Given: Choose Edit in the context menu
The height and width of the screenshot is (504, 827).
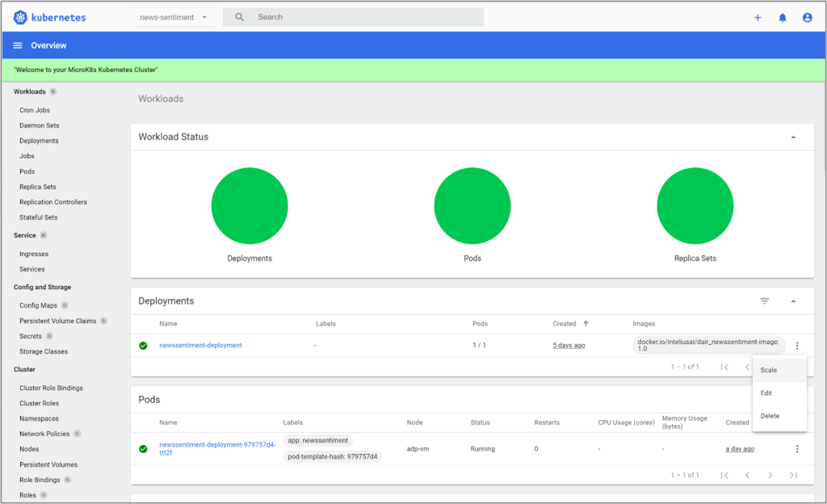Looking at the screenshot, I should pyautogui.click(x=766, y=393).
